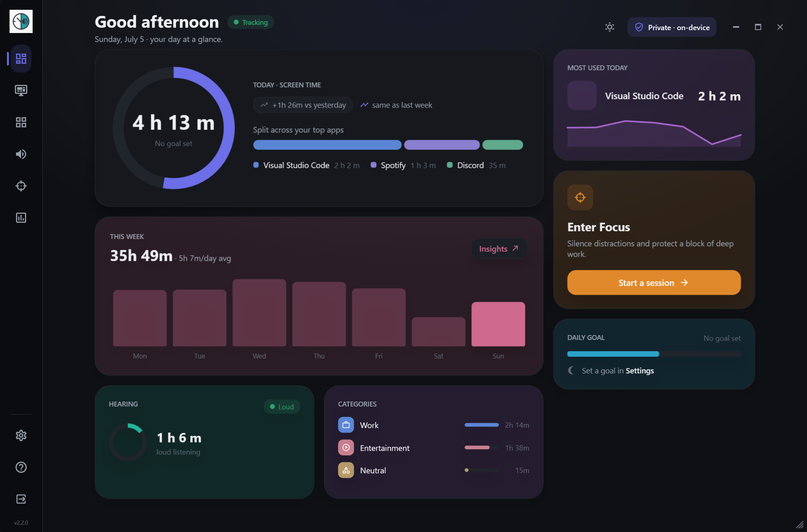Select the Sun bar in weekly chart

tap(498, 324)
